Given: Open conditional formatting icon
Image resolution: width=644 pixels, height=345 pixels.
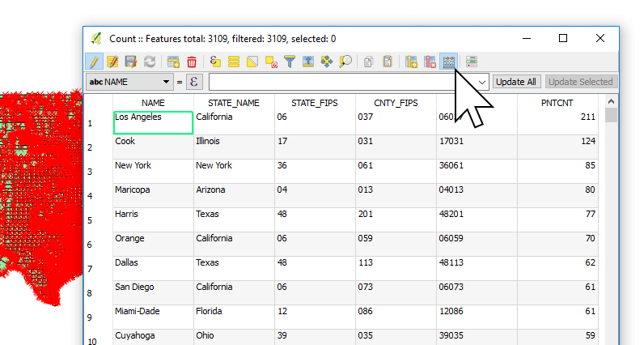Looking at the screenshot, I should coord(472,62).
